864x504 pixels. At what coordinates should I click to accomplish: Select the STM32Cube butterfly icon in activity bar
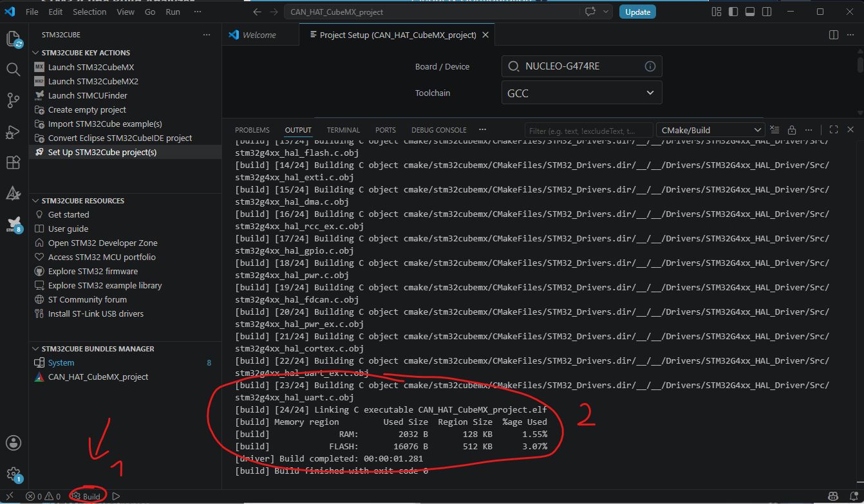click(14, 224)
